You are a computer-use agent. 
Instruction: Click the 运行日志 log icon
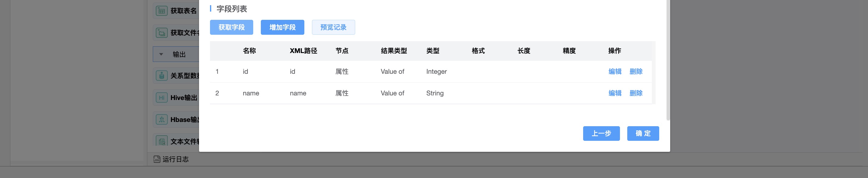pyautogui.click(x=157, y=159)
